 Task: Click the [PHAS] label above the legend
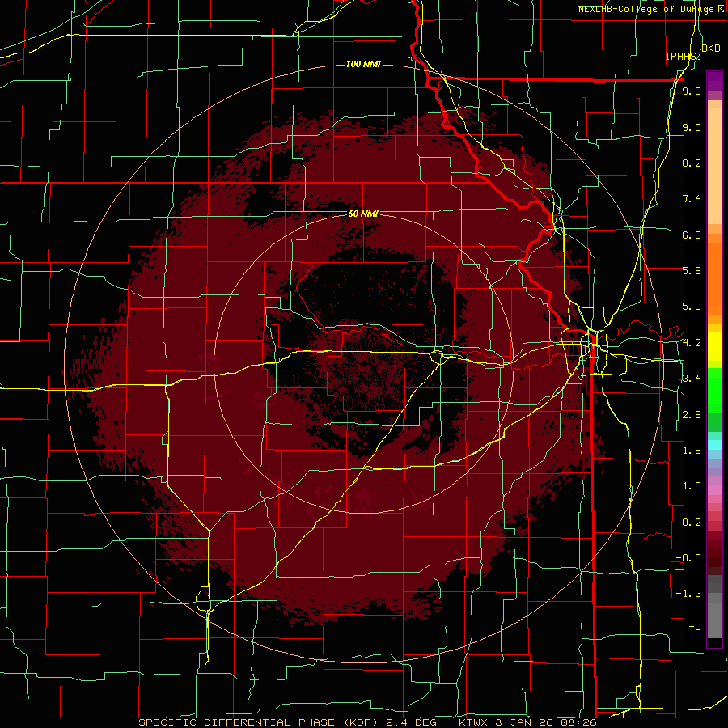tap(684, 56)
